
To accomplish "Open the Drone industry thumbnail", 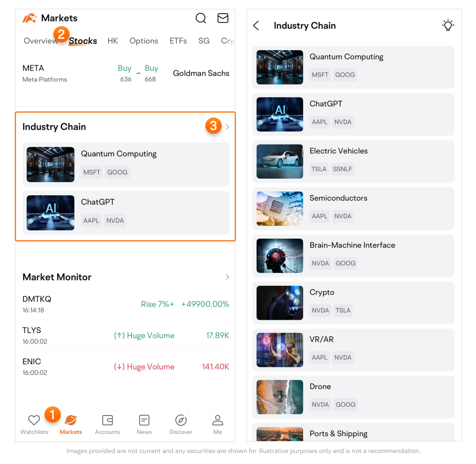I will click(280, 397).
